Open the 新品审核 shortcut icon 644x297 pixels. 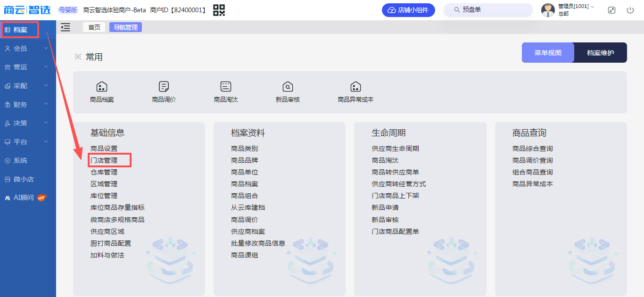(288, 87)
